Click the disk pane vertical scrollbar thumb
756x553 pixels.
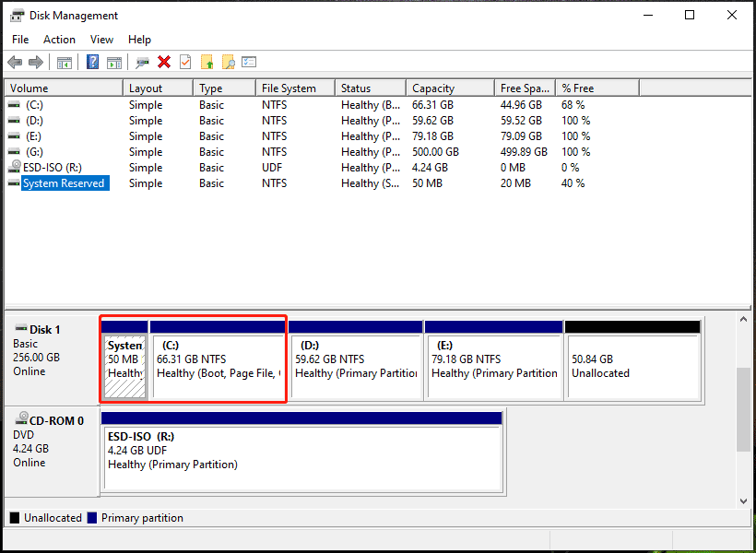click(x=743, y=410)
